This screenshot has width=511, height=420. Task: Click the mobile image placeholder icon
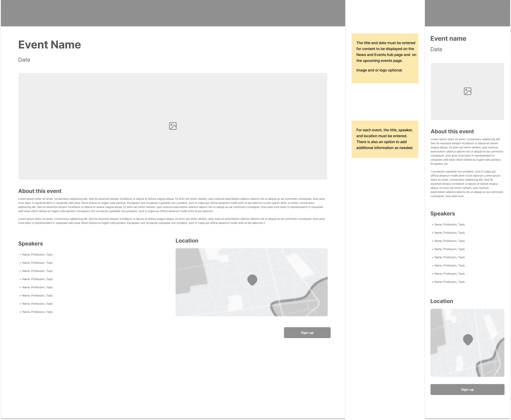pyautogui.click(x=468, y=91)
